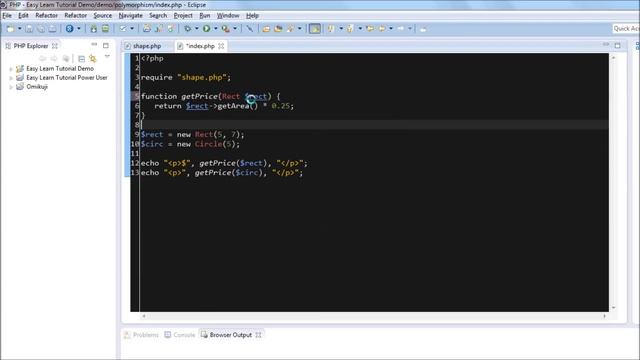Open the Navigate menu
This screenshot has height=360, width=640.
click(131, 16)
